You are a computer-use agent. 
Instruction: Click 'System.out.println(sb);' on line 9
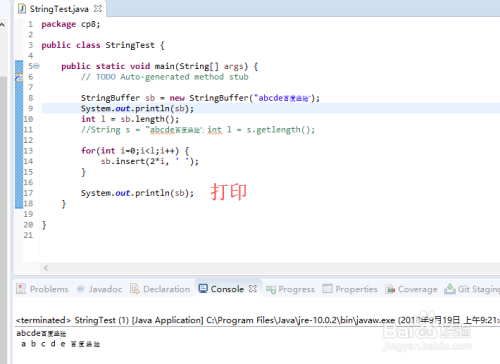(137, 109)
